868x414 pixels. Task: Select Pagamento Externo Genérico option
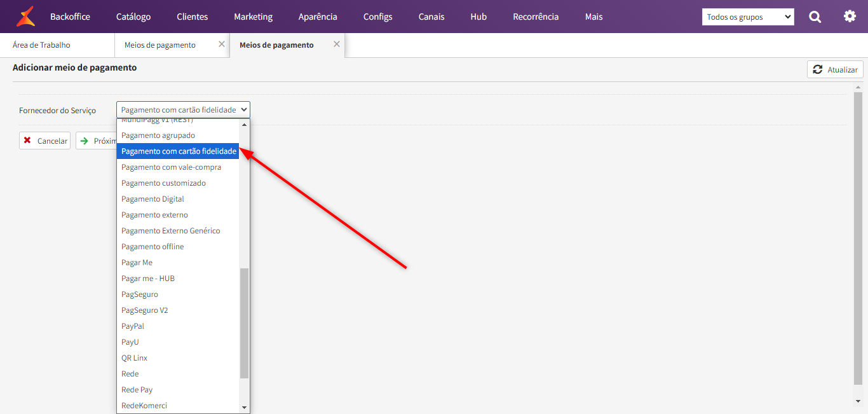pos(178,231)
